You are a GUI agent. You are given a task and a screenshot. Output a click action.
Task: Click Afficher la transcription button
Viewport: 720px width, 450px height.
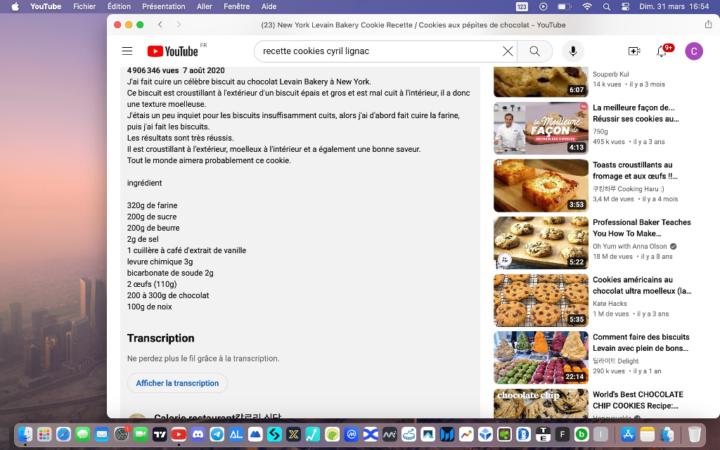(x=177, y=383)
